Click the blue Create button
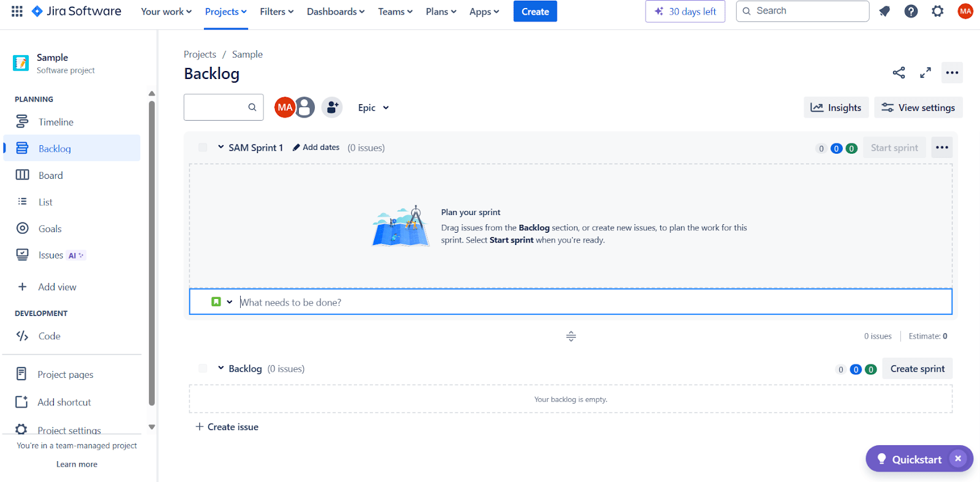The height and width of the screenshot is (482, 980). [535, 12]
